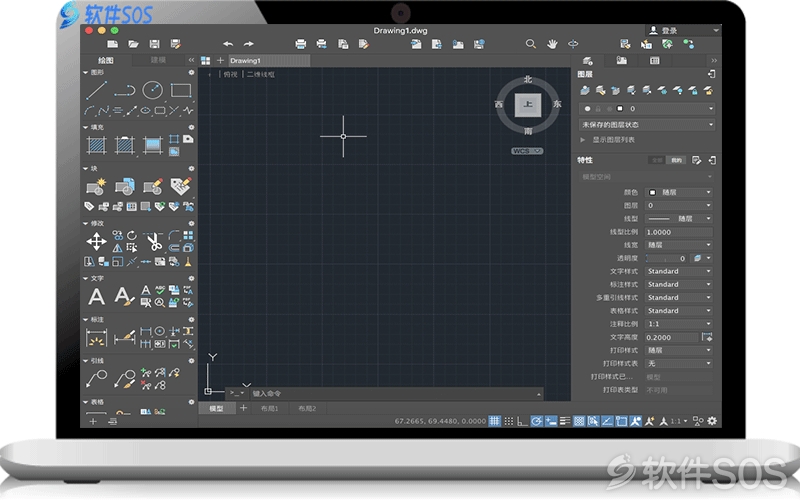Toggle transparency display in status bar

click(579, 421)
